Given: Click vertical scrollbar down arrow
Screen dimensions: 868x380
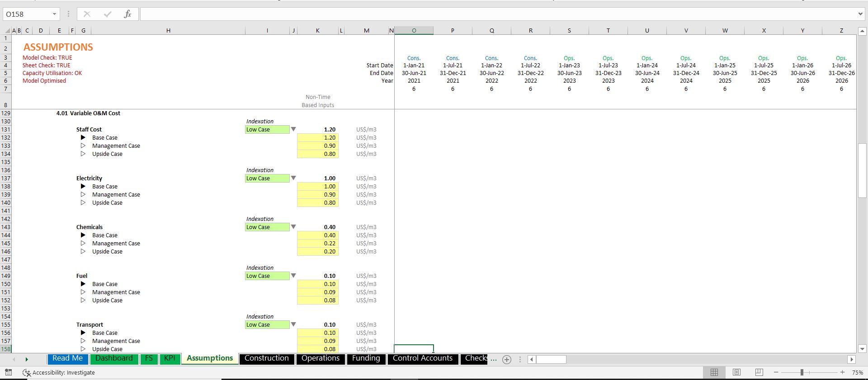Looking at the screenshot, I should [x=862, y=349].
